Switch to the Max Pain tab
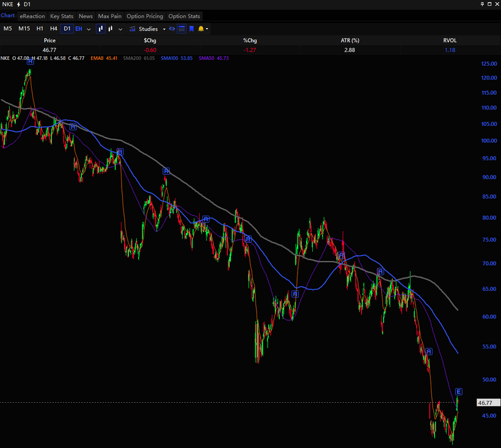The width and height of the screenshot is (501, 448). [x=109, y=17]
